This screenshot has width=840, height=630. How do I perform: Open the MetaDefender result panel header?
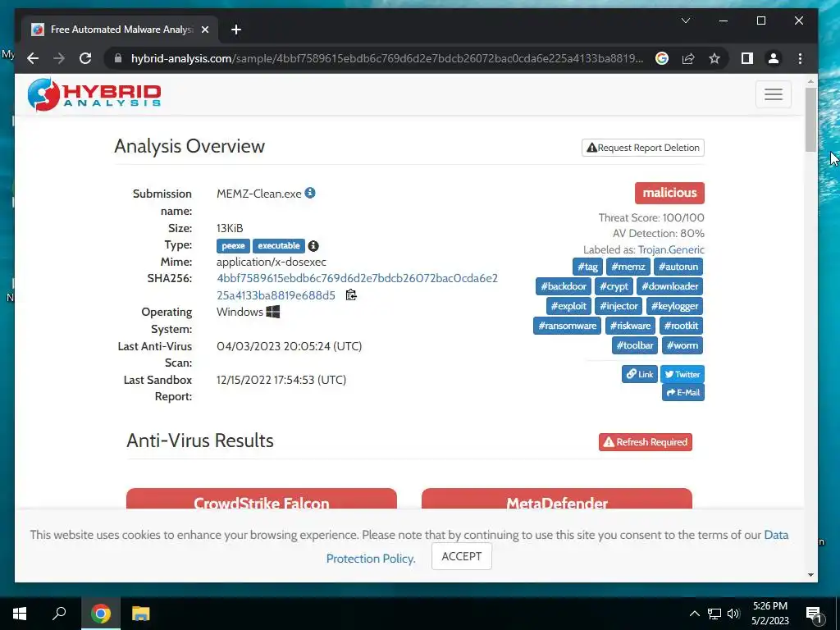click(557, 499)
